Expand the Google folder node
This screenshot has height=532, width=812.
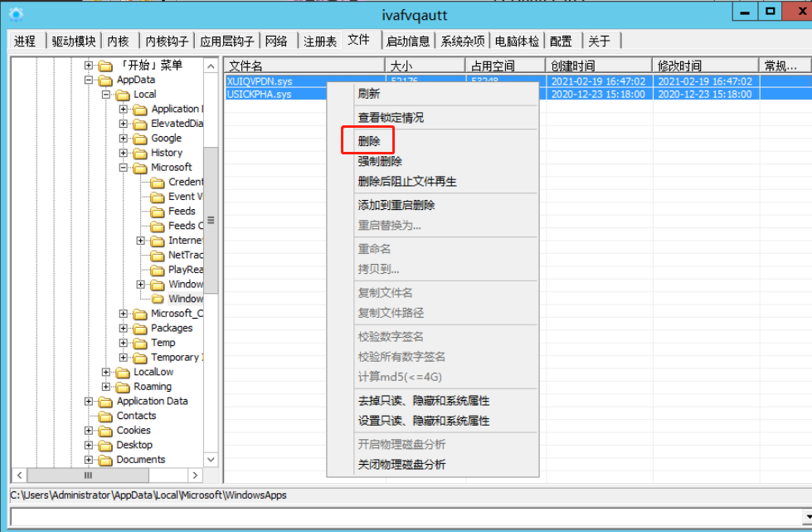tap(124, 139)
